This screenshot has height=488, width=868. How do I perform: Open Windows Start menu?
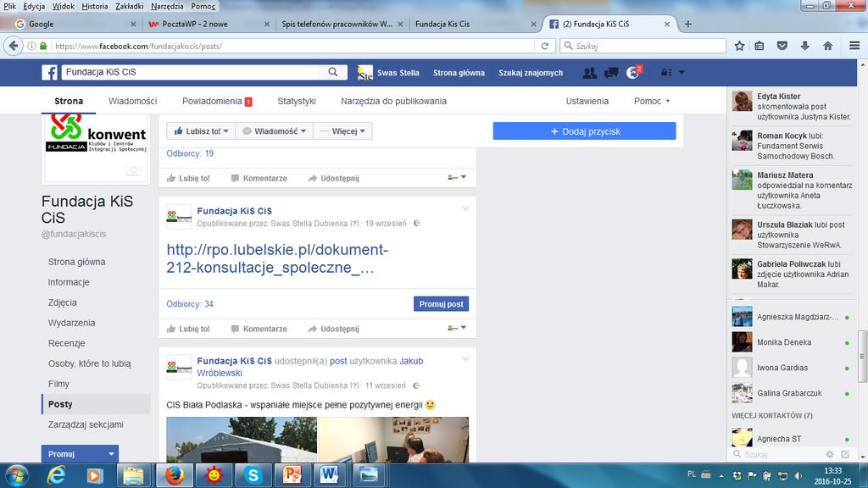17,476
